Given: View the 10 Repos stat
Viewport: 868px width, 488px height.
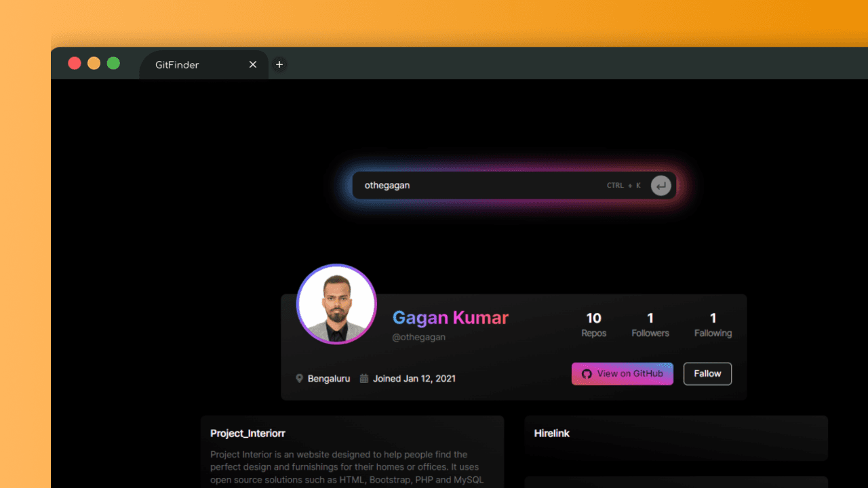Looking at the screenshot, I should 593,324.
